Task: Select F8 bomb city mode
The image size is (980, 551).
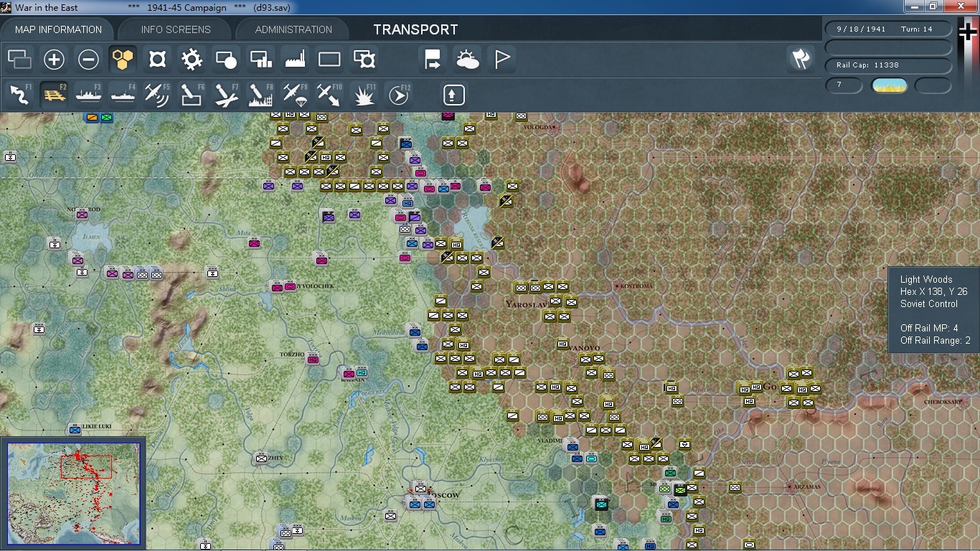Action: pyautogui.click(x=260, y=95)
